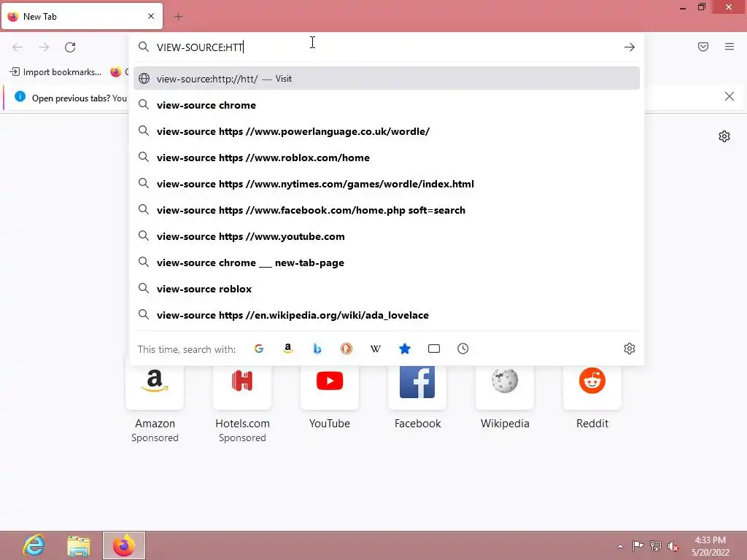747x560 pixels.
Task: Open Facebook shortcut tile
Action: tap(417, 386)
